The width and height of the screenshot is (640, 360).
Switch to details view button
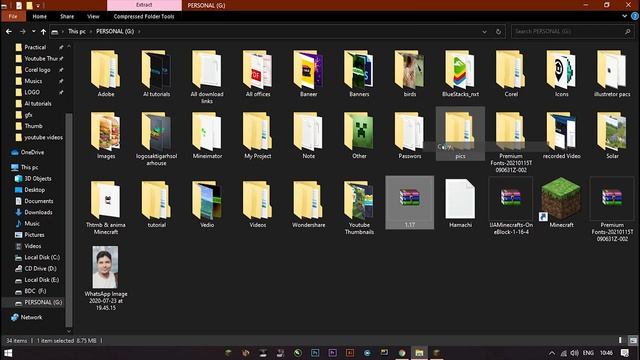point(620,340)
